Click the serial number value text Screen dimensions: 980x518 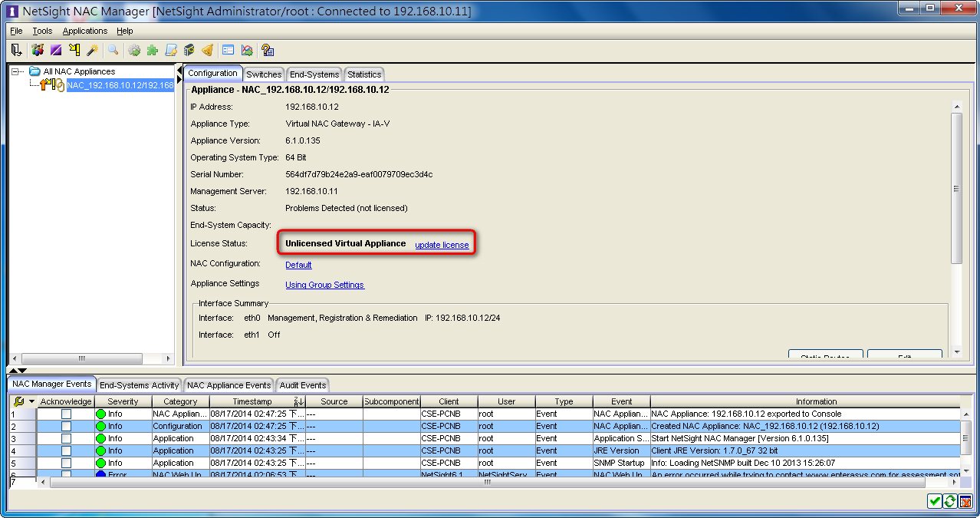click(x=359, y=174)
